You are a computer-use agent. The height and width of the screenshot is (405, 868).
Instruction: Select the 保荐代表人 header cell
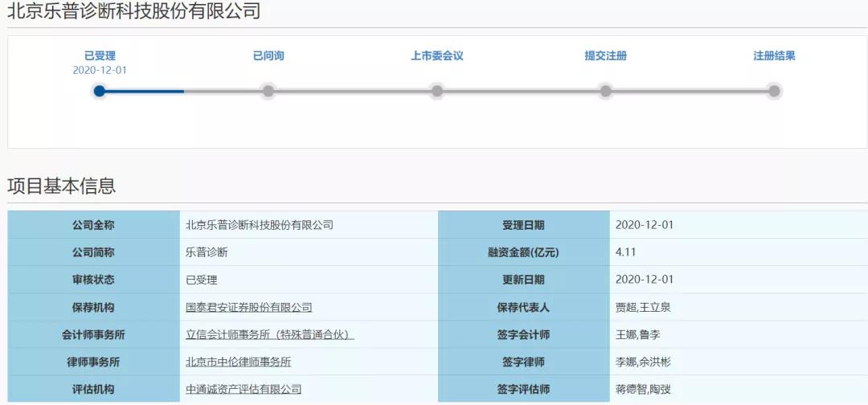click(x=524, y=307)
